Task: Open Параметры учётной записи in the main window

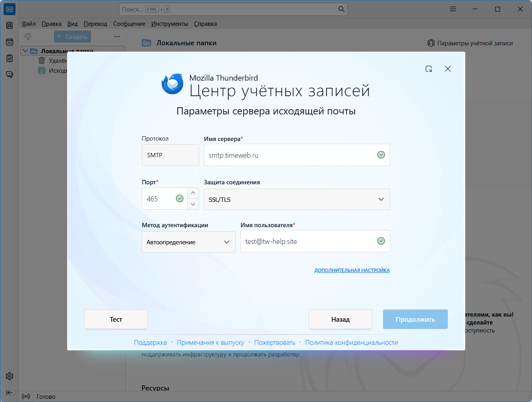Action: coord(470,43)
